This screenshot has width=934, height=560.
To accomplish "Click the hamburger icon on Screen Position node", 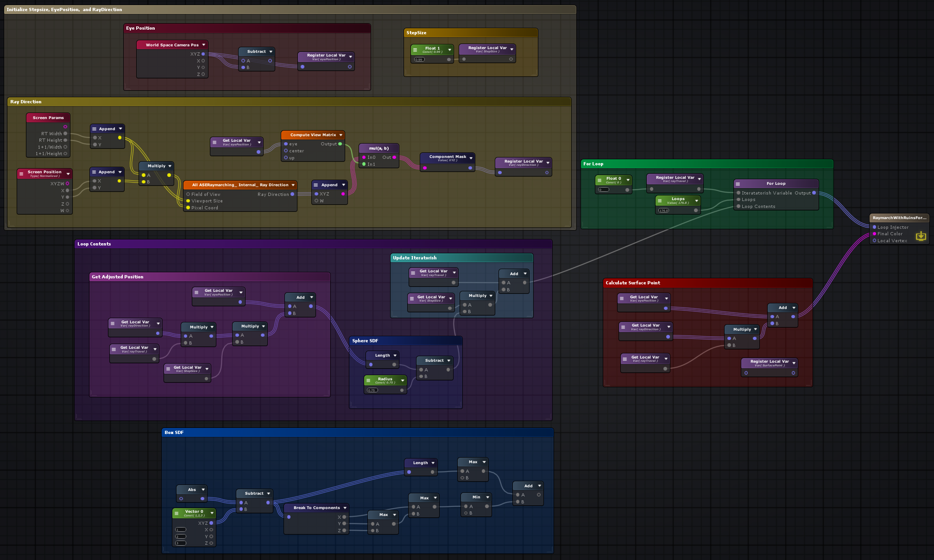I will point(21,174).
